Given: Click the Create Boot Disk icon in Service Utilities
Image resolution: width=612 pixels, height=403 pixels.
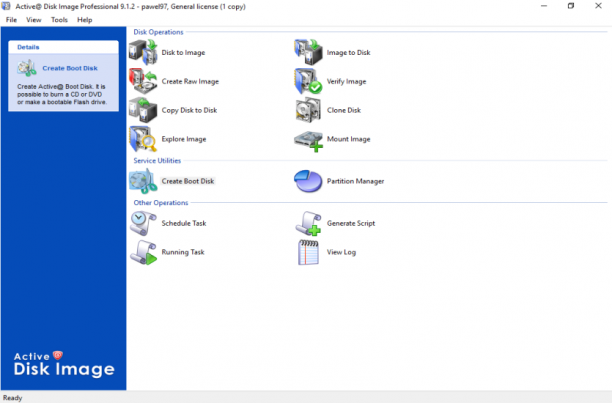Looking at the screenshot, I should click(x=143, y=181).
